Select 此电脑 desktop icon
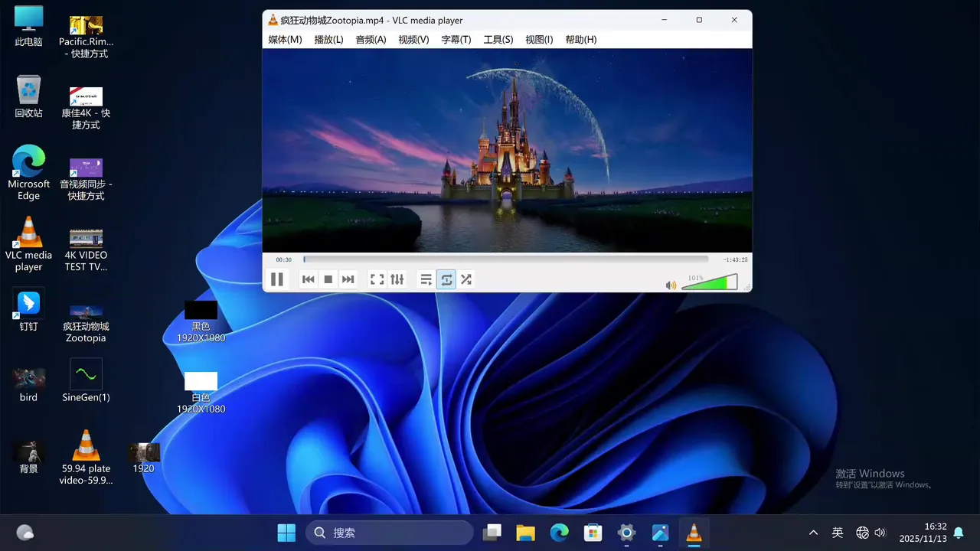 pos(28,27)
